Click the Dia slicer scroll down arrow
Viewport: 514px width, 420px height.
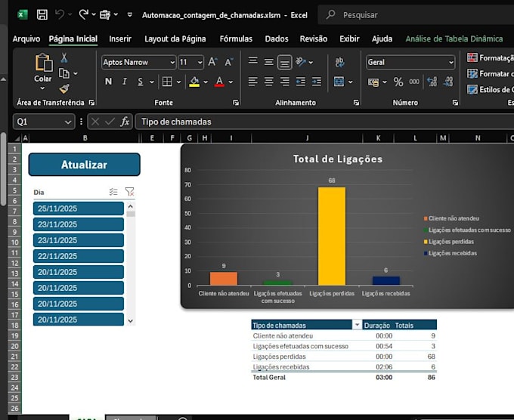[131, 321]
